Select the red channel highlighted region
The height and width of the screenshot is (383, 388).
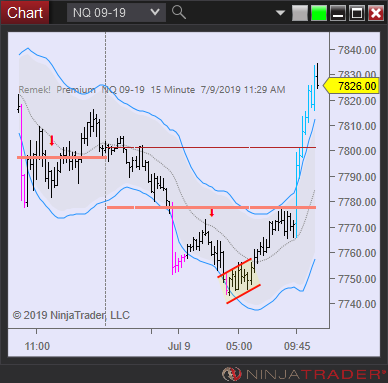tap(239, 281)
